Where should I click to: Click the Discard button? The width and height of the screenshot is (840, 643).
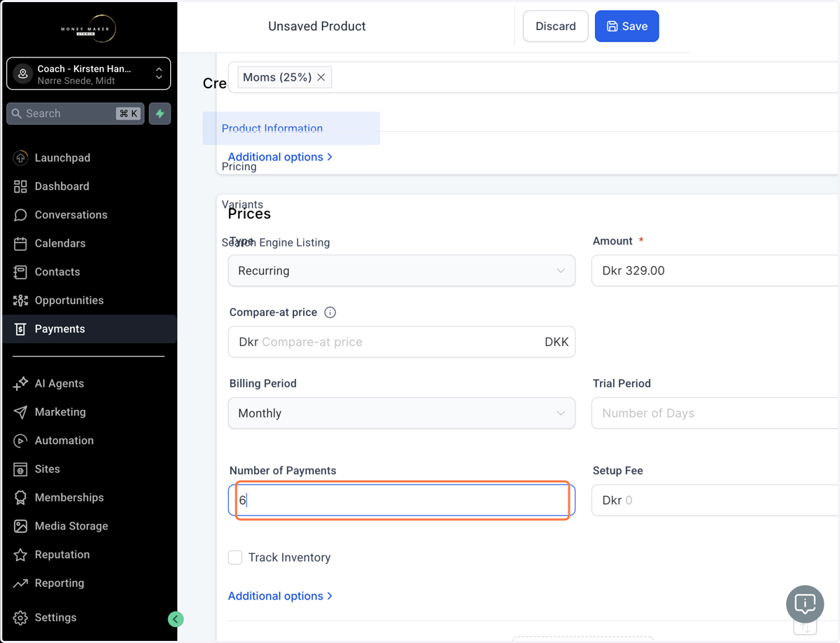pos(556,26)
